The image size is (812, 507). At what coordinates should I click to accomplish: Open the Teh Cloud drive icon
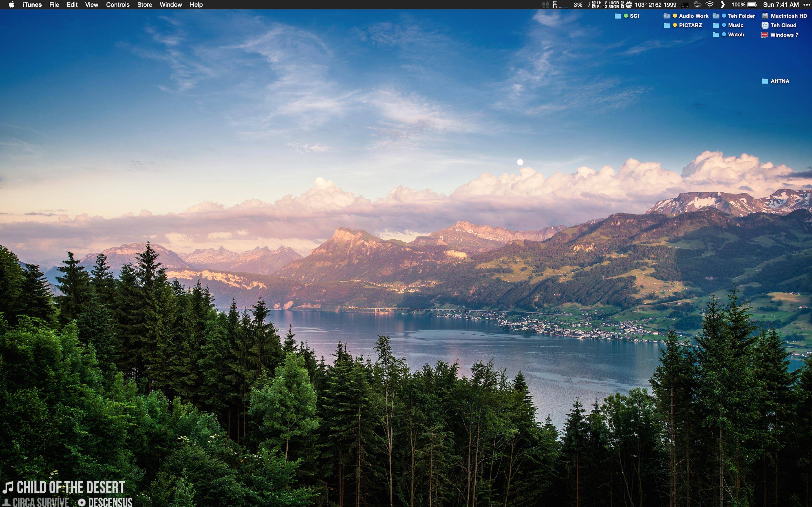click(x=765, y=25)
